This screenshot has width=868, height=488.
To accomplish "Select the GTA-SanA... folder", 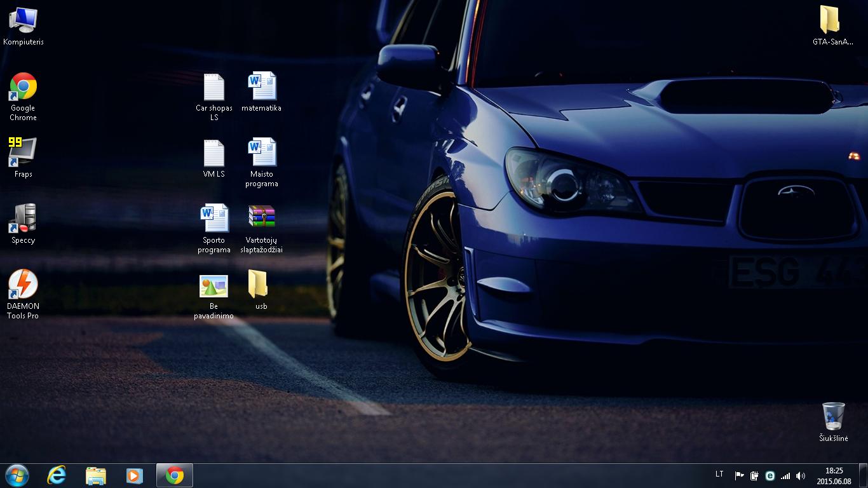I will [x=833, y=25].
